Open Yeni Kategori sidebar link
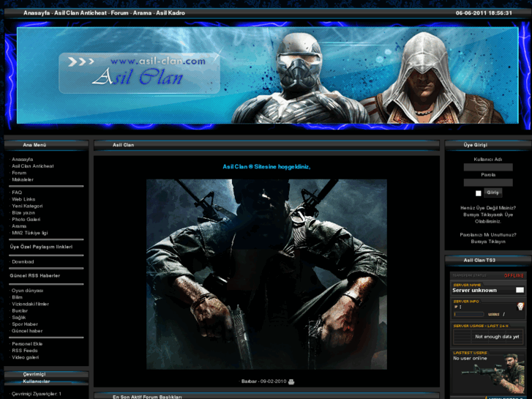Screen dimensions: 532x399 click(x=27, y=206)
